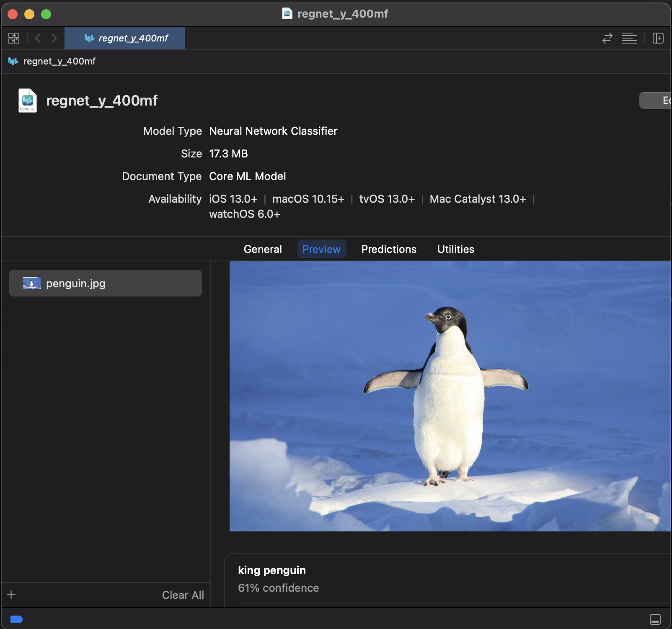Screen dimensions: 672x629
Task: Go forward with the right chevron
Action: coord(54,38)
